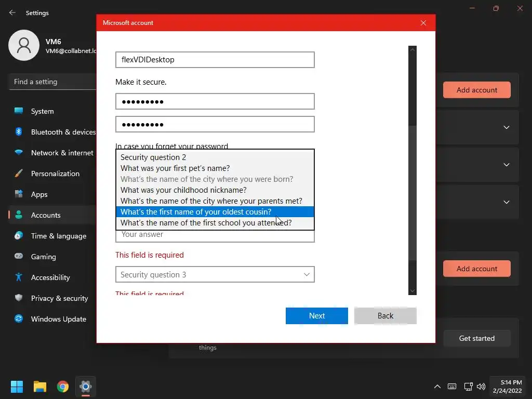The image size is (532, 399).
Task: Open the Personalization brush icon
Action: [19, 174]
